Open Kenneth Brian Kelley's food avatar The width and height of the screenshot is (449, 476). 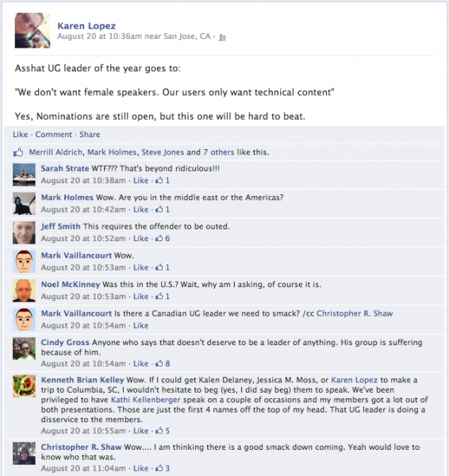[24, 386]
